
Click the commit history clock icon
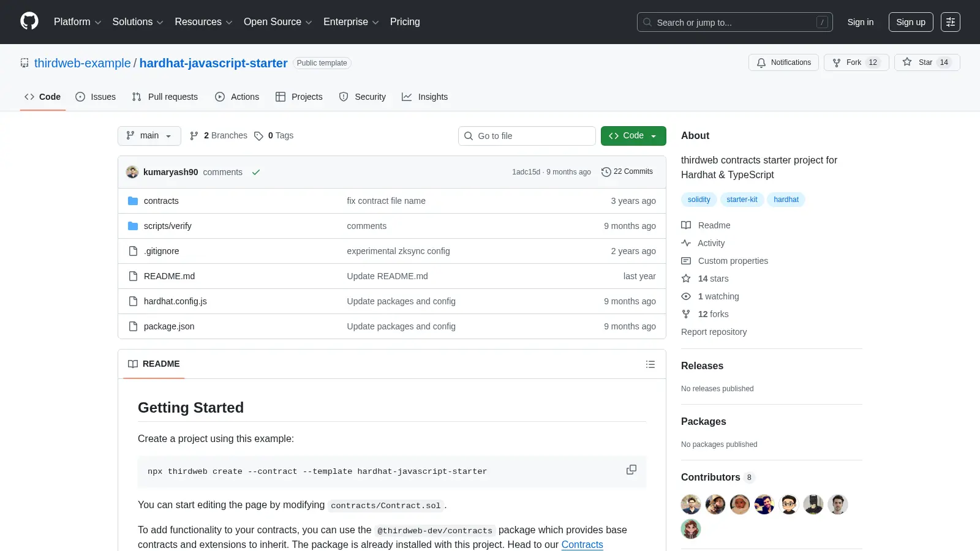[x=606, y=172]
